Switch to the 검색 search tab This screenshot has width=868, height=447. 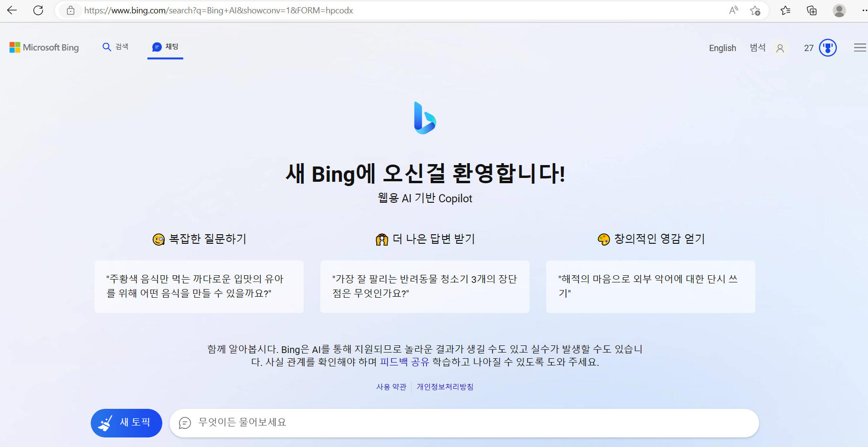pos(116,47)
